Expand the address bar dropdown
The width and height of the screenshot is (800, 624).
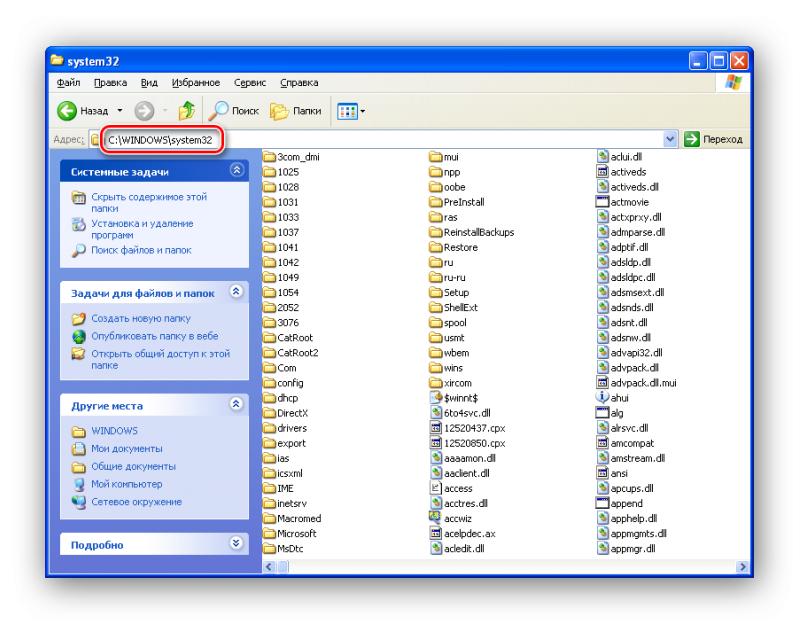pos(670,139)
